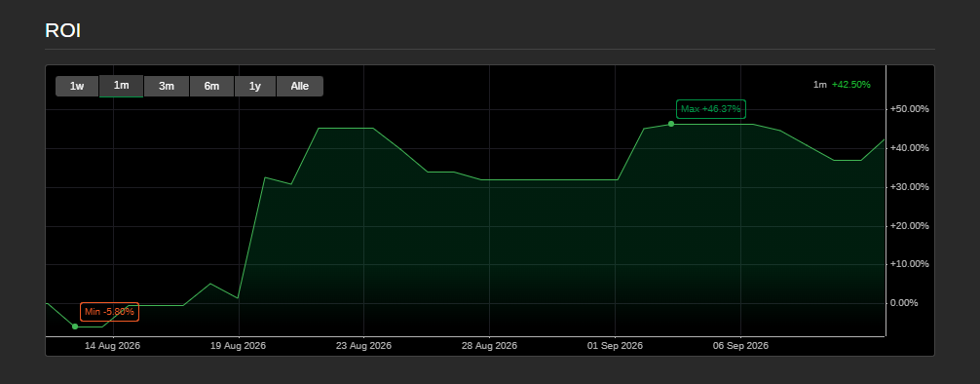The width and height of the screenshot is (980, 384).
Task: Click the +42.50% monthly return value
Action: [850, 85]
